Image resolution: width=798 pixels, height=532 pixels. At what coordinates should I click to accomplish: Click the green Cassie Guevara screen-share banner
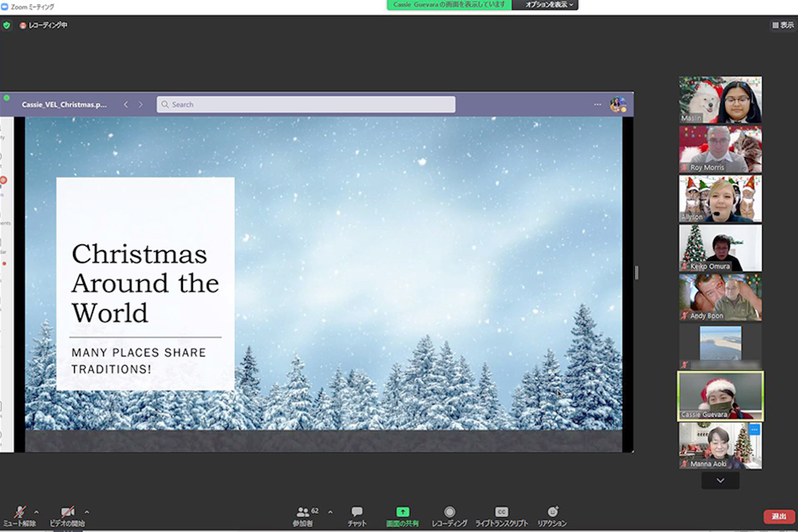pos(450,5)
